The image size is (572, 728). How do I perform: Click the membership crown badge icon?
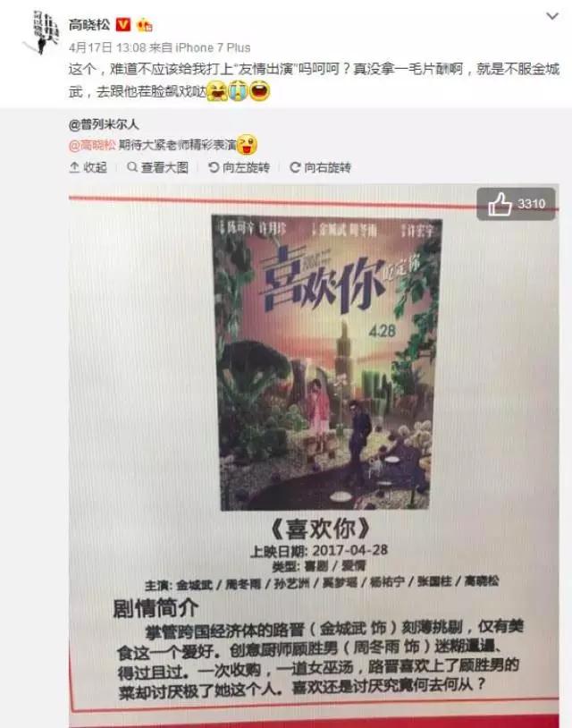(x=145, y=25)
